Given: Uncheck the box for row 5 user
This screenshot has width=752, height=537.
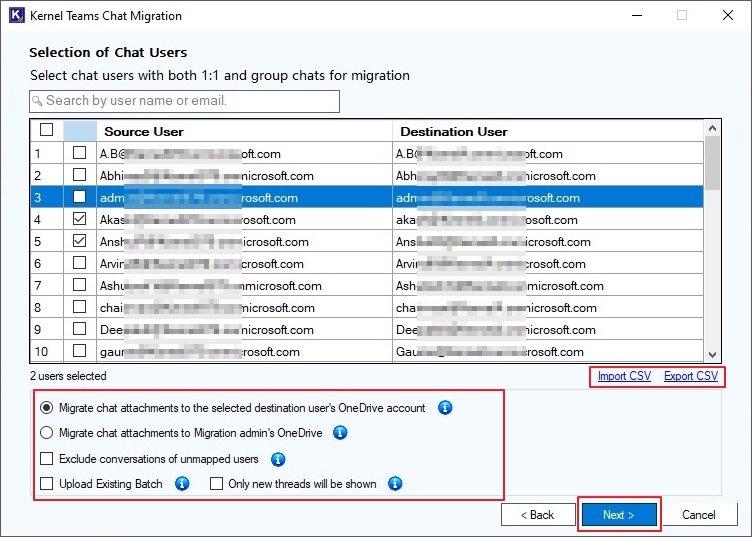Looking at the screenshot, I should 80,240.
